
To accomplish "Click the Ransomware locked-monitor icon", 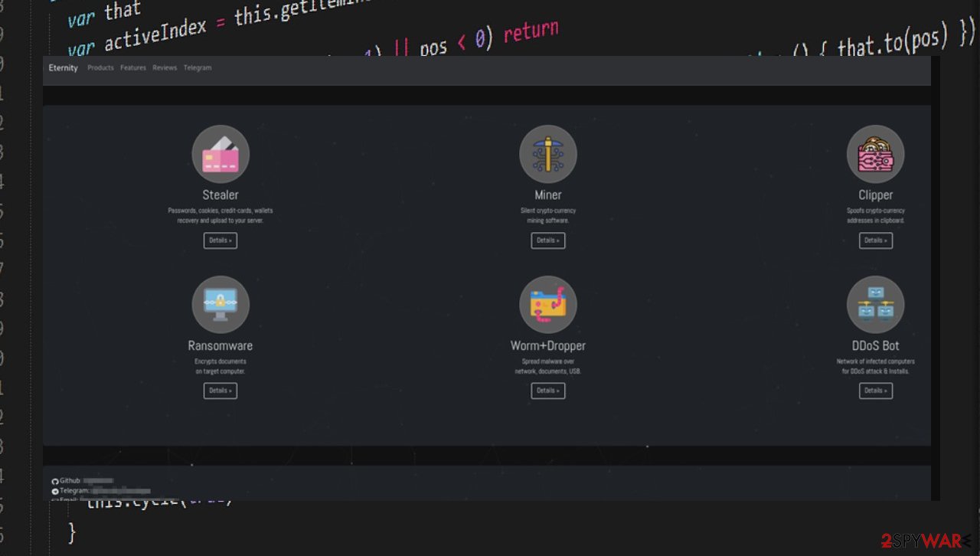I will pyautogui.click(x=220, y=303).
